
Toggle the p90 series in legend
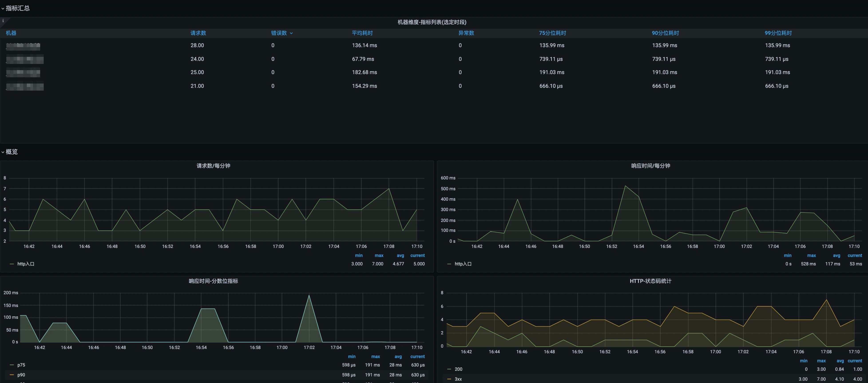[x=21, y=375]
